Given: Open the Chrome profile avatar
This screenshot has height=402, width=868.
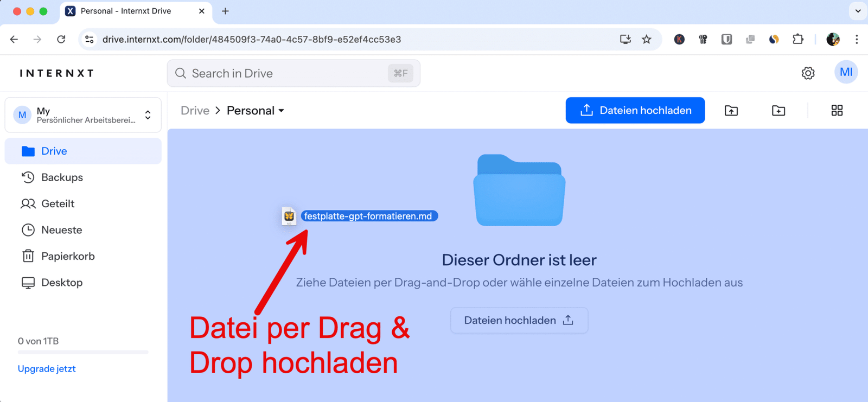Looking at the screenshot, I should pos(833,39).
